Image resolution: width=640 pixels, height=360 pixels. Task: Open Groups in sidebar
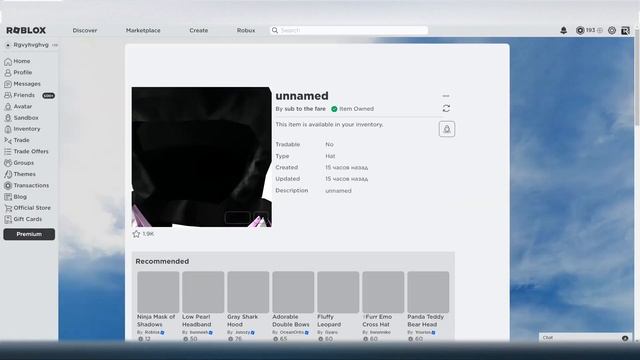coord(19,163)
